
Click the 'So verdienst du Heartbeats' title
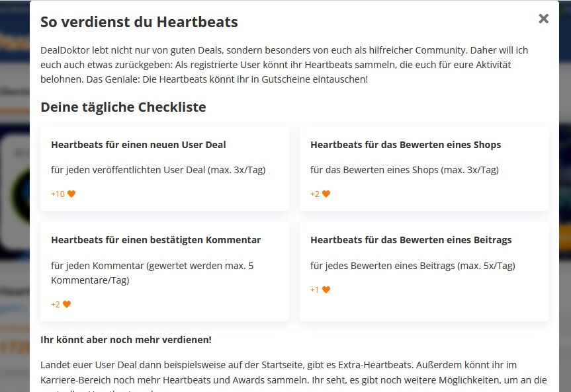(139, 22)
